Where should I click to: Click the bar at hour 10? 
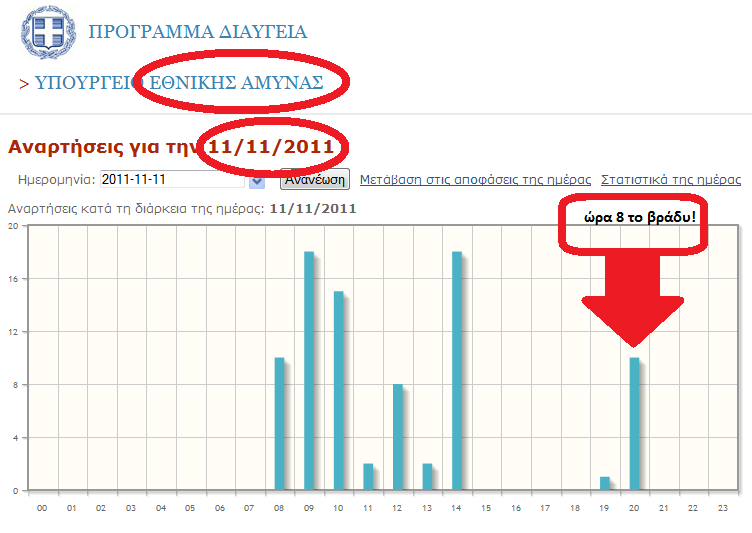click(x=339, y=391)
